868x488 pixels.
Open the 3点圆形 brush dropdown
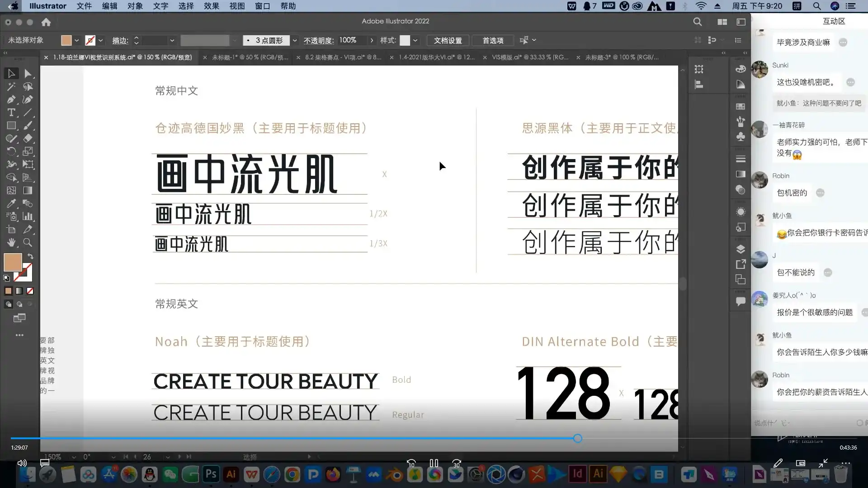coord(294,40)
